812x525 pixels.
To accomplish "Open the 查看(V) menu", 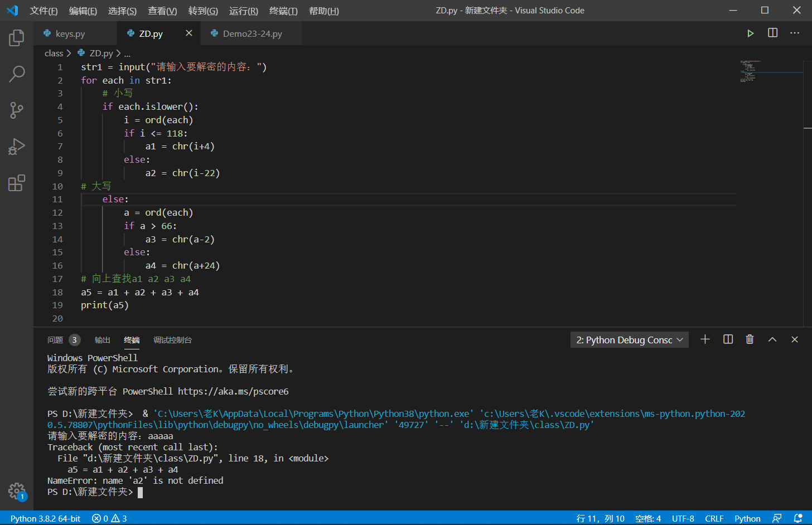I will [x=162, y=11].
